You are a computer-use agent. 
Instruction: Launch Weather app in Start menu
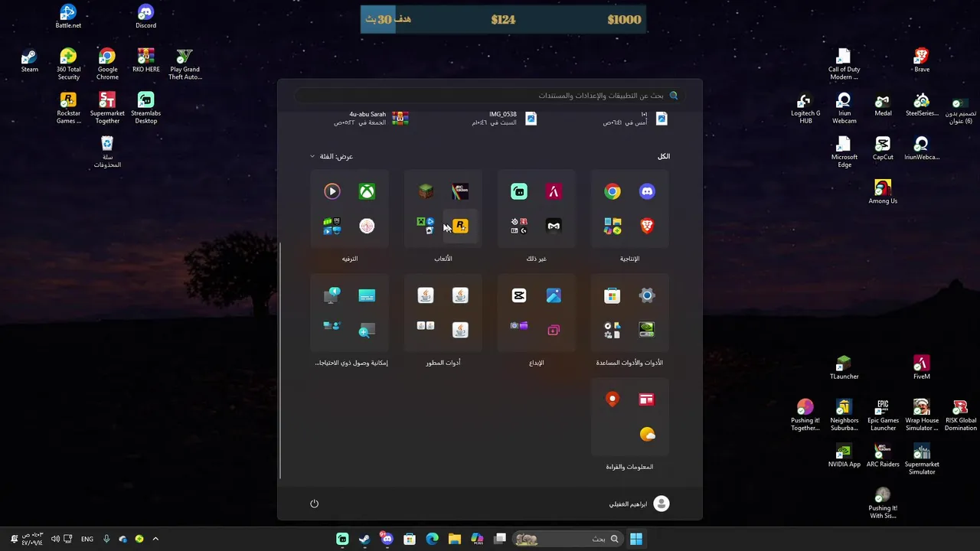(647, 434)
